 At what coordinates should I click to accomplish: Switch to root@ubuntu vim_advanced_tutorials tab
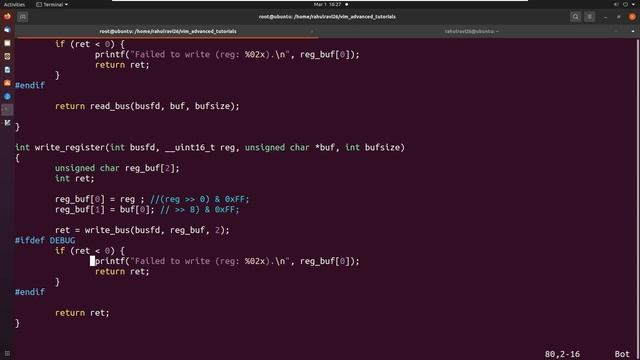point(168,31)
